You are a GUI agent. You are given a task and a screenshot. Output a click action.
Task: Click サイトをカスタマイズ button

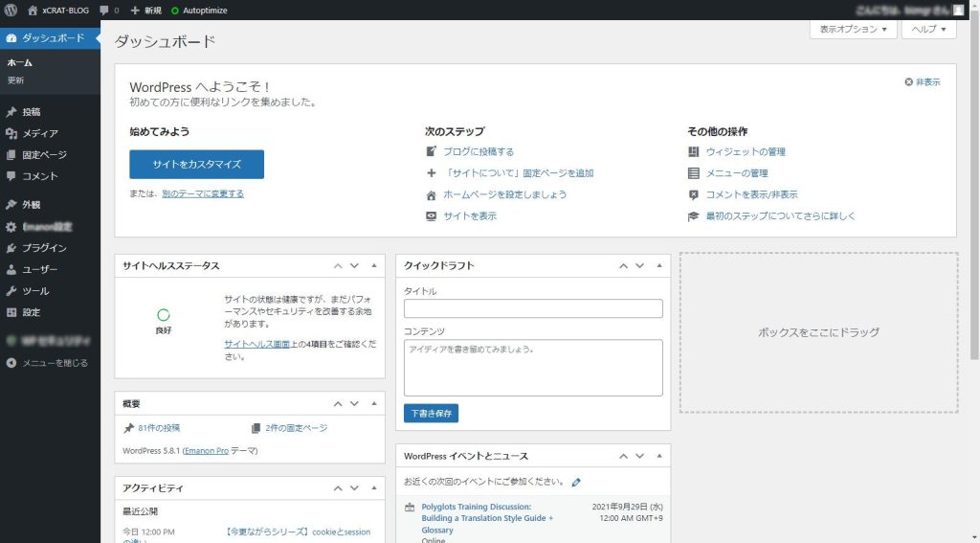197,164
